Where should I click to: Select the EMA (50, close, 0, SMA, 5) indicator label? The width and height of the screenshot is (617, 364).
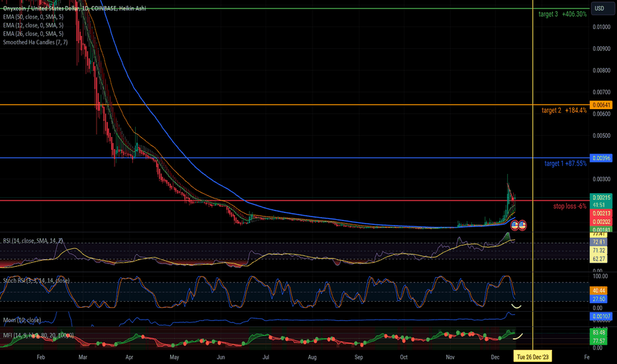33,17
